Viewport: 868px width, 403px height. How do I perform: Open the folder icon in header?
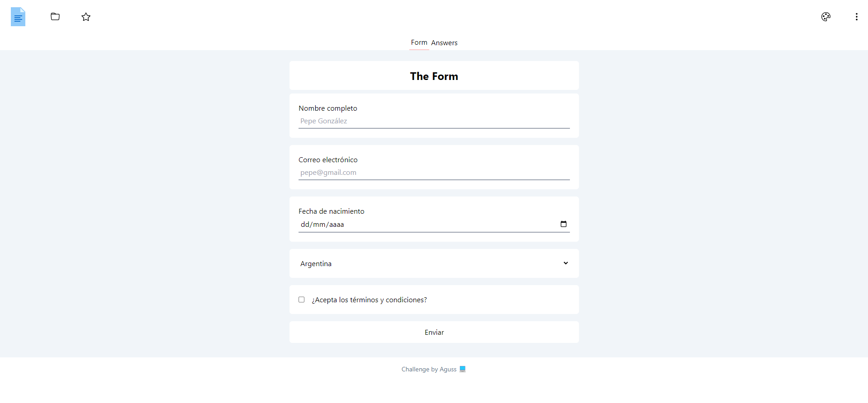55,17
